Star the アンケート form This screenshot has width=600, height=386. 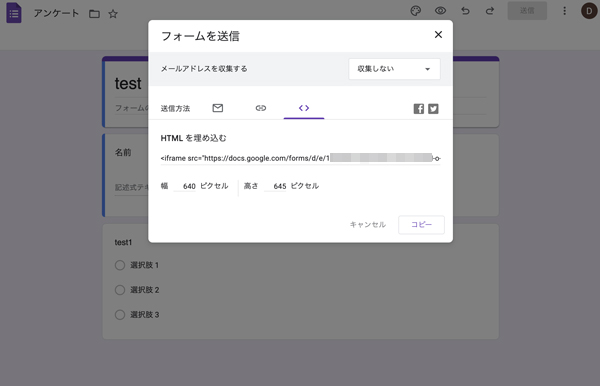click(x=113, y=14)
